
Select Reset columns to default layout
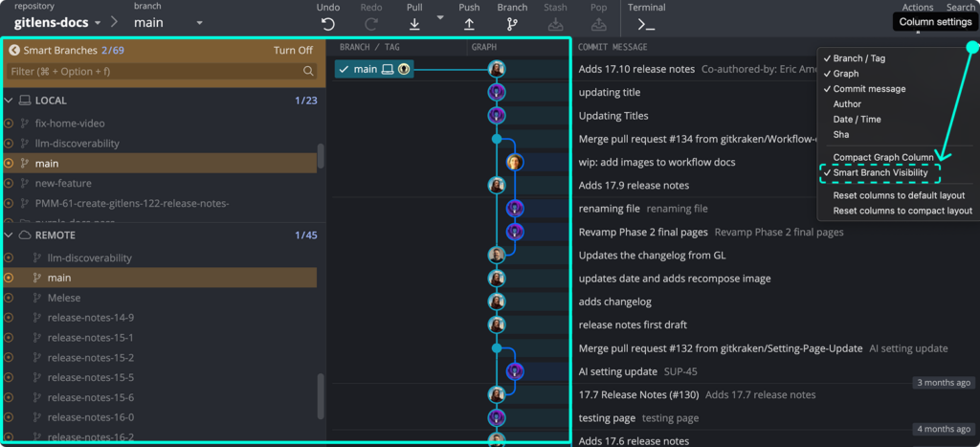click(x=898, y=195)
